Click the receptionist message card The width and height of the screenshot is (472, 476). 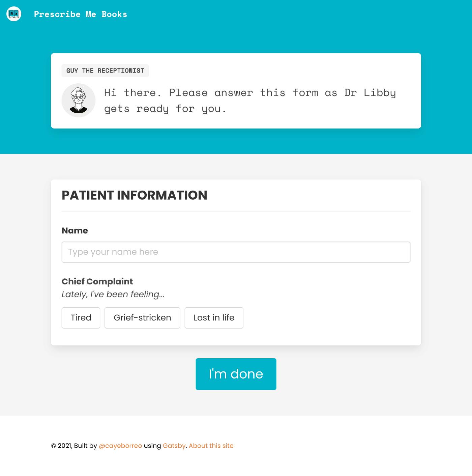coord(236,91)
